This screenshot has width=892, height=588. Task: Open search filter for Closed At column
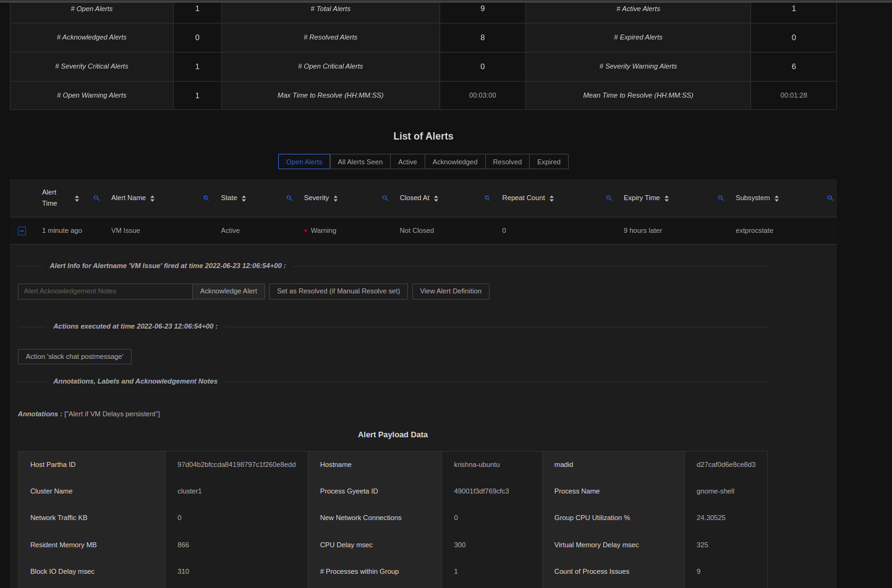tap(488, 198)
